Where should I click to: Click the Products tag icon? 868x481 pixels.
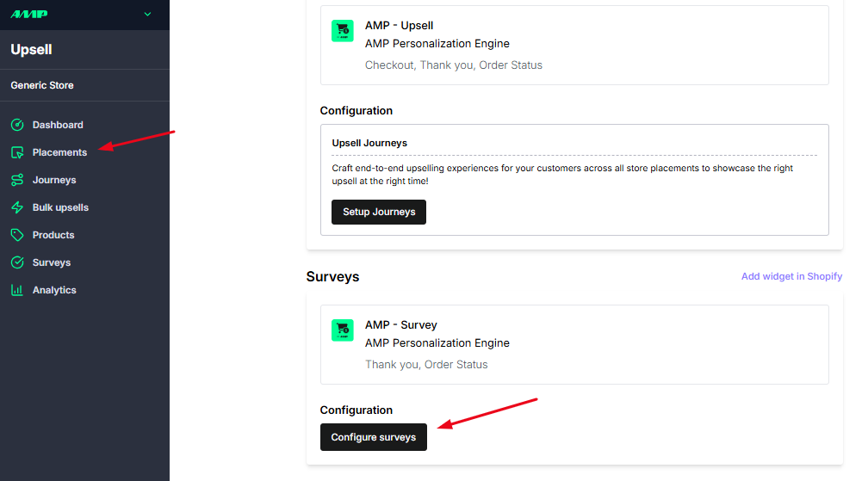click(17, 235)
